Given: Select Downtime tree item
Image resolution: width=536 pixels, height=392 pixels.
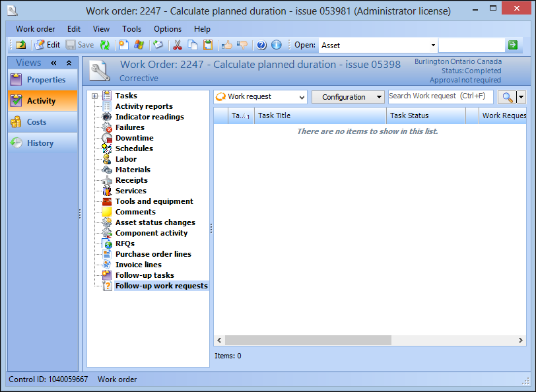Looking at the screenshot, I should coord(135,138).
